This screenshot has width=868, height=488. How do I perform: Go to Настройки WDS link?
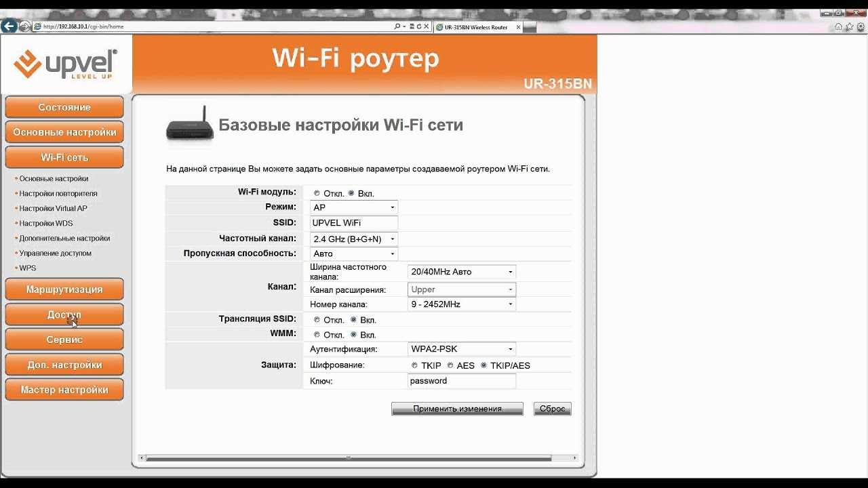(45, 224)
